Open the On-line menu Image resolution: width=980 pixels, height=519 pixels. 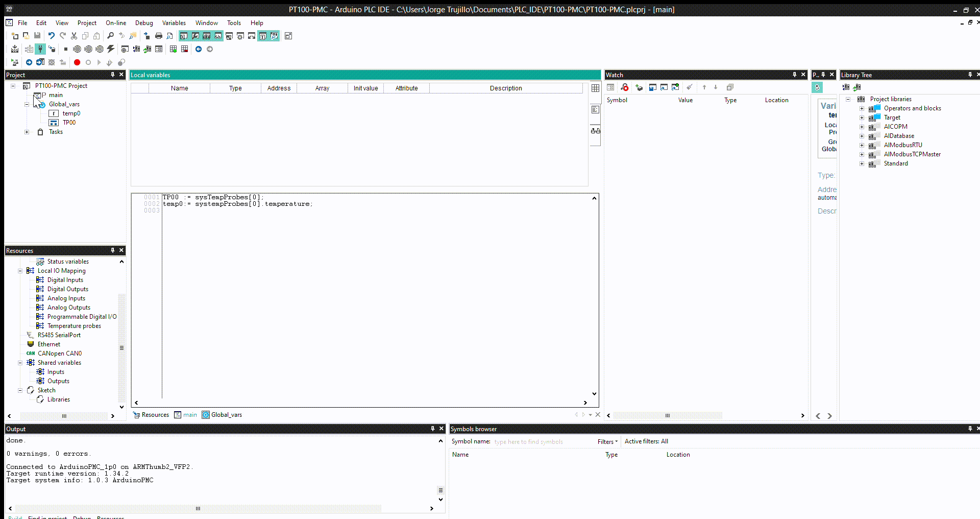pyautogui.click(x=116, y=23)
